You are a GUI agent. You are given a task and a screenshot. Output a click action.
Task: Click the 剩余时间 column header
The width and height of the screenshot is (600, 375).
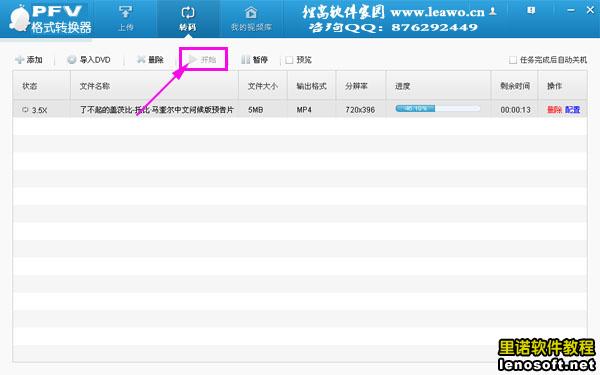[x=514, y=86]
